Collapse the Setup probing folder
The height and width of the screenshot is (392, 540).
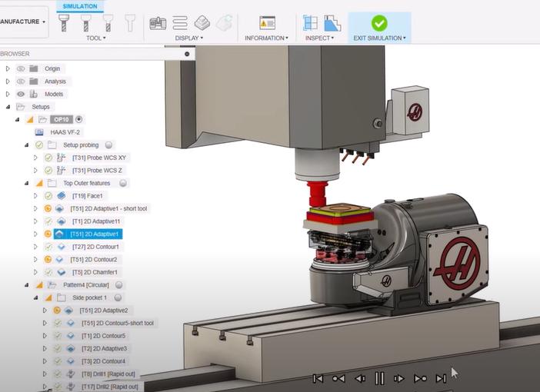pos(26,145)
